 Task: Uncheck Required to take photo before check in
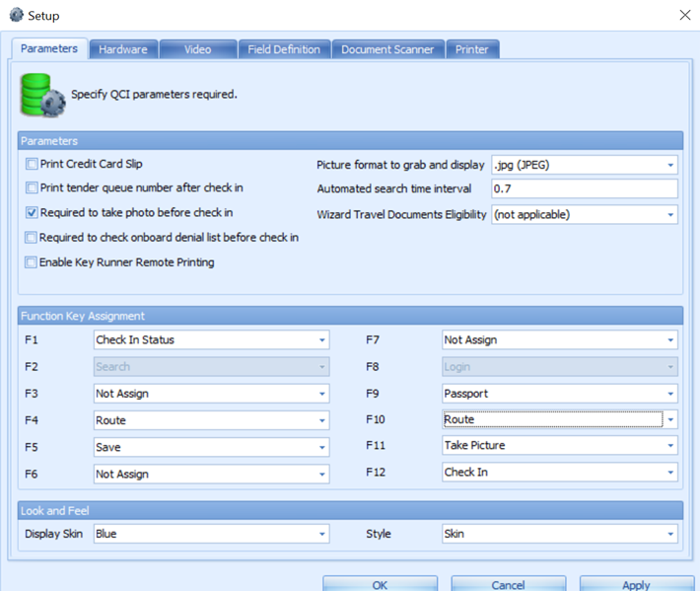point(32,213)
